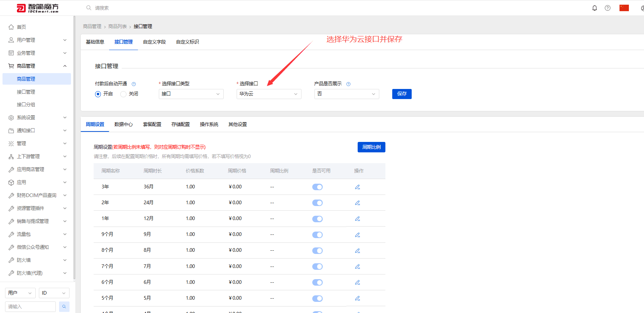Toggle 是否可用 switch for 9个月
Screen dimensions: 644x313
pyautogui.click(x=317, y=235)
